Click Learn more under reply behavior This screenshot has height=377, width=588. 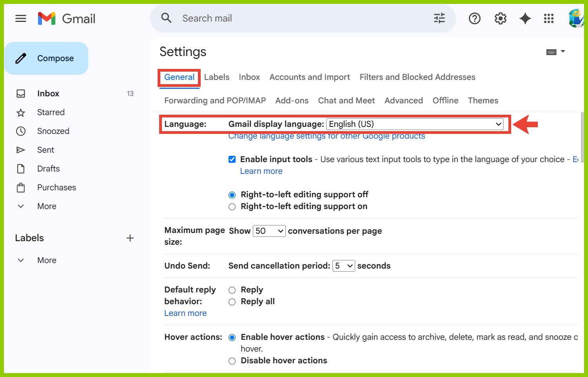click(x=185, y=313)
